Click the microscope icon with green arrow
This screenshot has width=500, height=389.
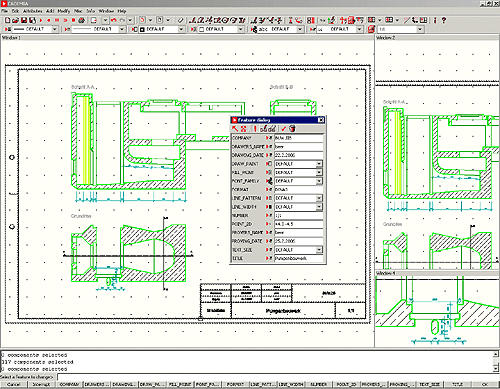(331, 20)
